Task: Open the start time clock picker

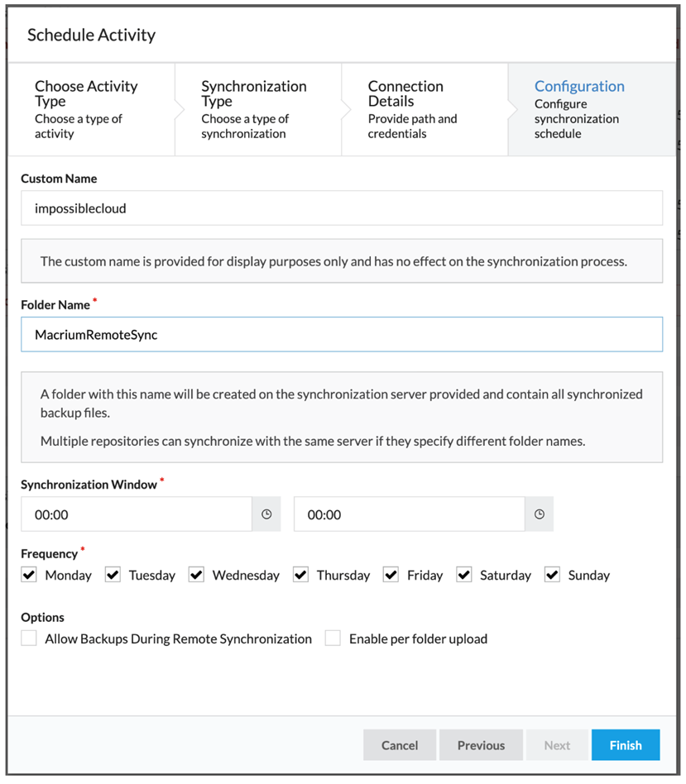Action: 266,514
